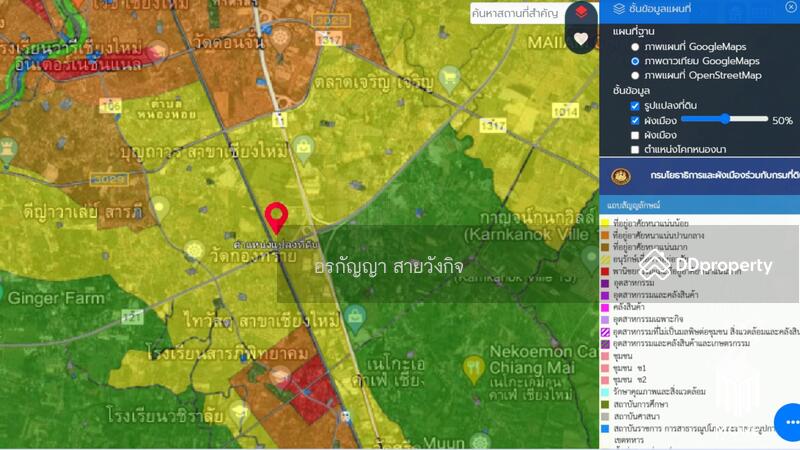Image resolution: width=800 pixels, height=450 pixels.
Task: Click the อุตสาหกรรมและคลังสินค้าและเกษตรกรรม legend entry
Action: pos(681,343)
